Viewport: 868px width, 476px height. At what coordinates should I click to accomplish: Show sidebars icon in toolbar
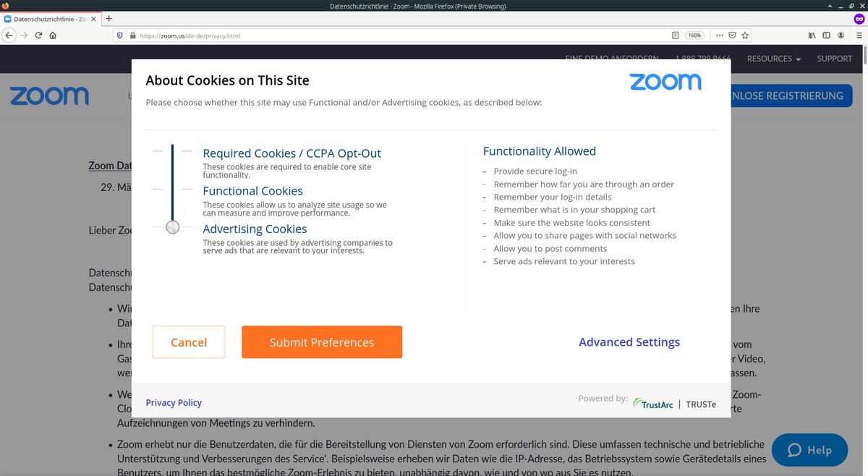[826, 35]
